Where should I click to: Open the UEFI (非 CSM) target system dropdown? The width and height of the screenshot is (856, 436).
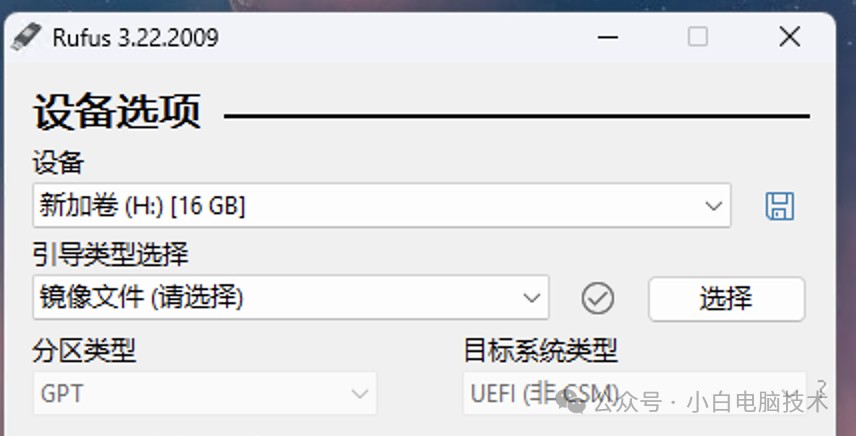[634, 393]
